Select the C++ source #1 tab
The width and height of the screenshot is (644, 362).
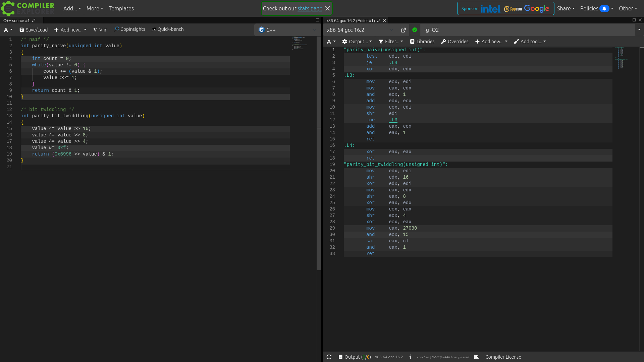point(16,20)
